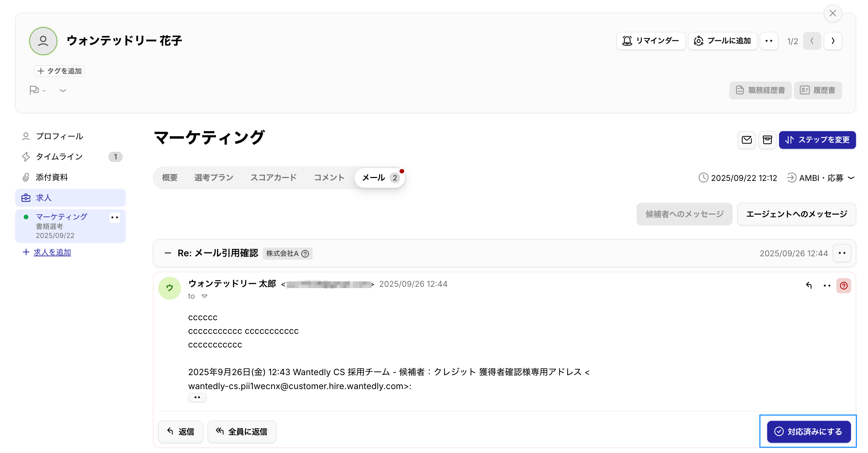Expand the email recipients 'to' arrow

click(204, 296)
